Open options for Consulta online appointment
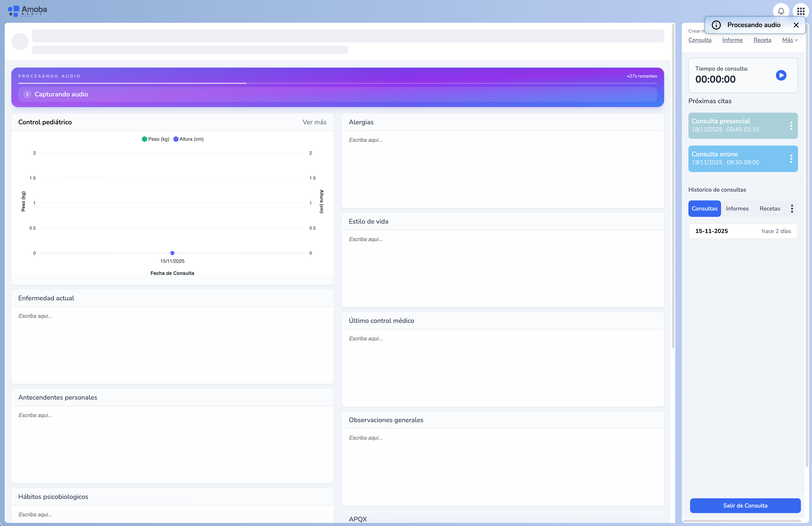The image size is (812, 526). 791,159
